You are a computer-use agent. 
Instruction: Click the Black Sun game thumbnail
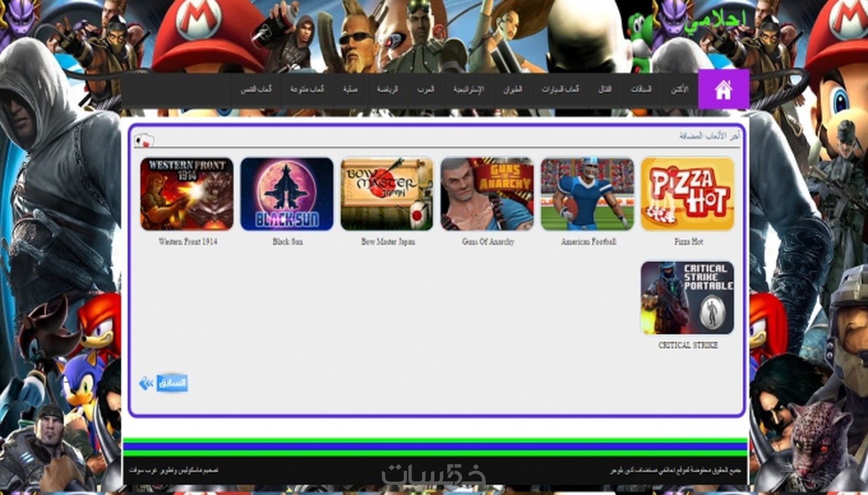[x=287, y=194]
